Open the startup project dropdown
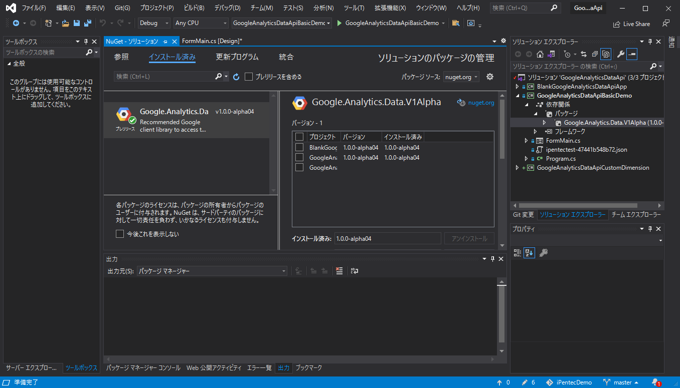 pyautogui.click(x=281, y=23)
